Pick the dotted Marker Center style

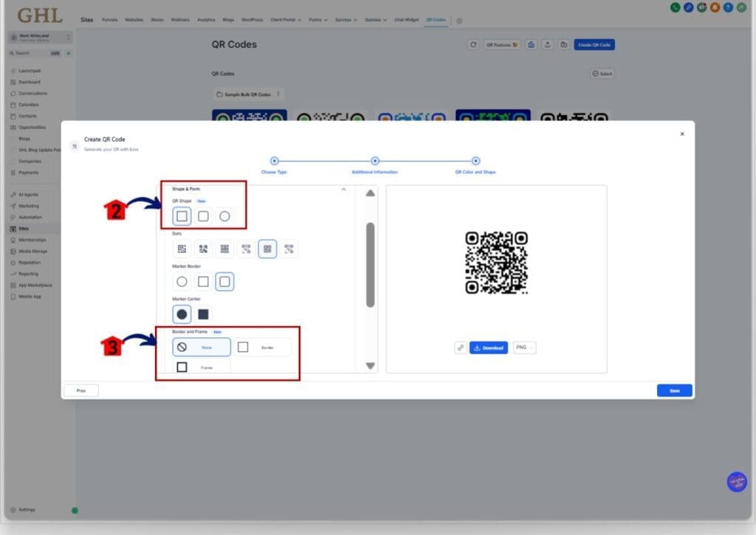[182, 314]
